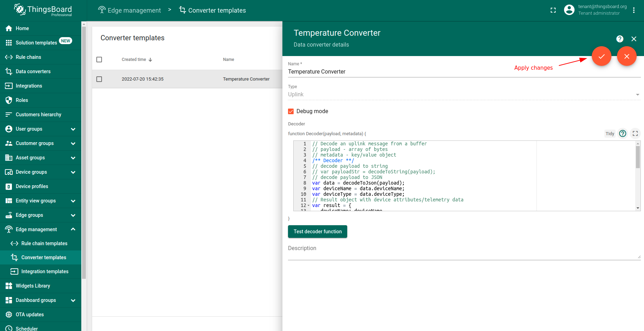The height and width of the screenshot is (331, 644).
Task: Click the orange cancel changes X button
Action: (627, 56)
